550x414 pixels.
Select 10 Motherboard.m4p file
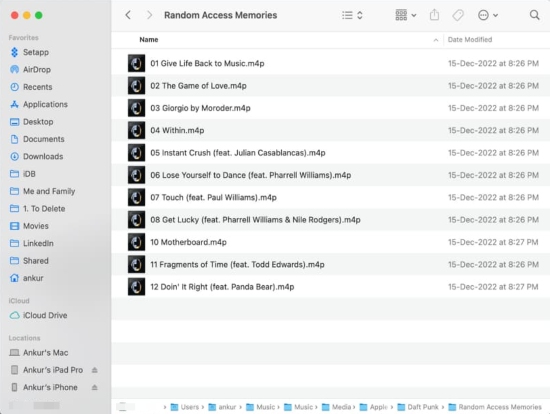click(x=331, y=242)
